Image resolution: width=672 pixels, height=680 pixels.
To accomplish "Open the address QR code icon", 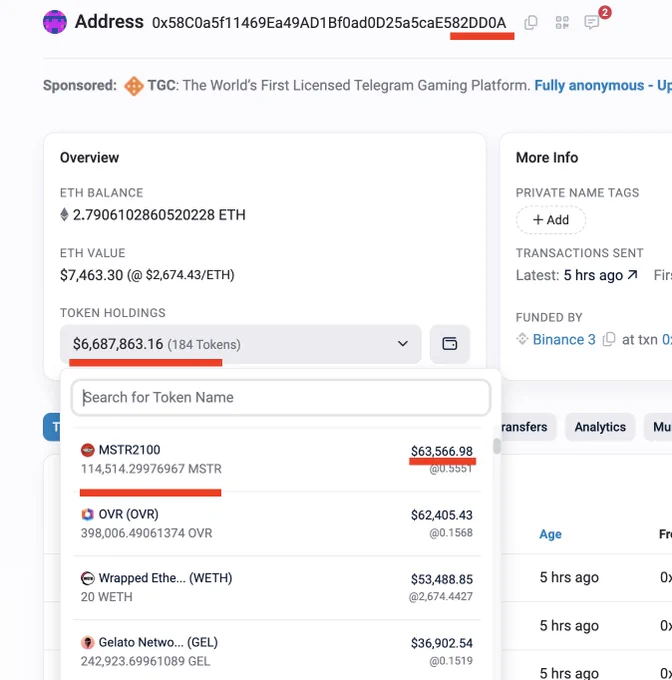I will coord(562,23).
